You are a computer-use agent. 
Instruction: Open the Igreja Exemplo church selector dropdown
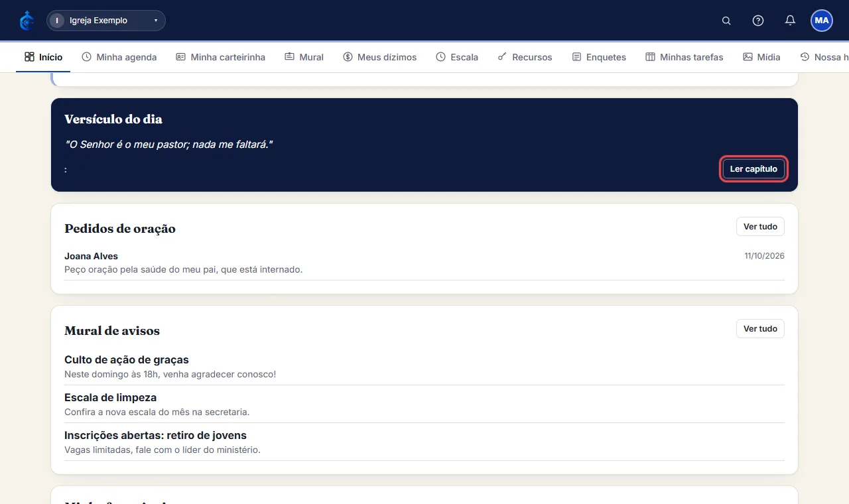click(106, 21)
